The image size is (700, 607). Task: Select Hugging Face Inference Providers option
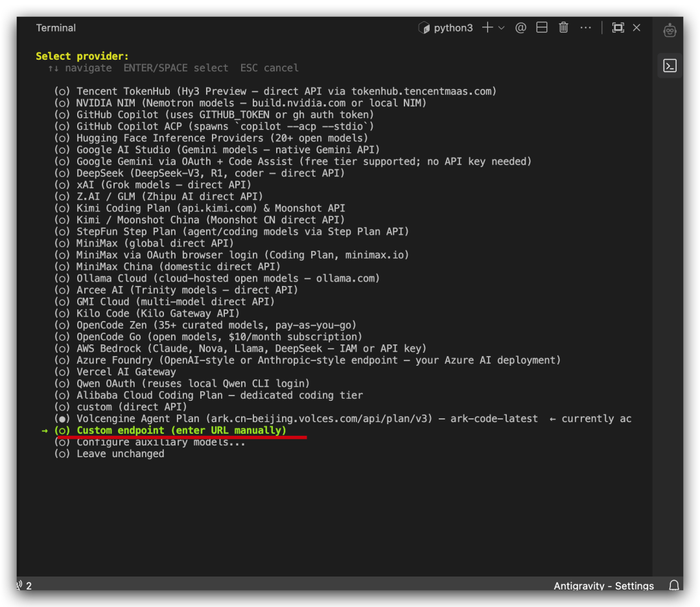(x=211, y=138)
